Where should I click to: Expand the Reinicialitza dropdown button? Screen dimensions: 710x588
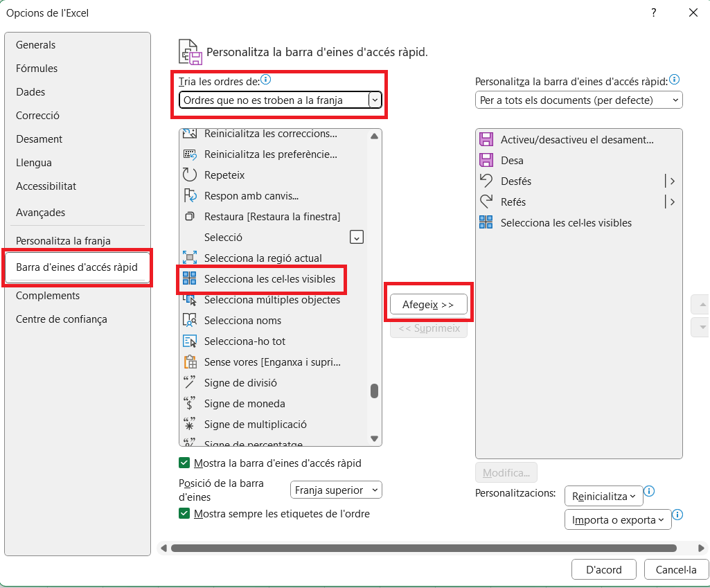click(x=603, y=496)
